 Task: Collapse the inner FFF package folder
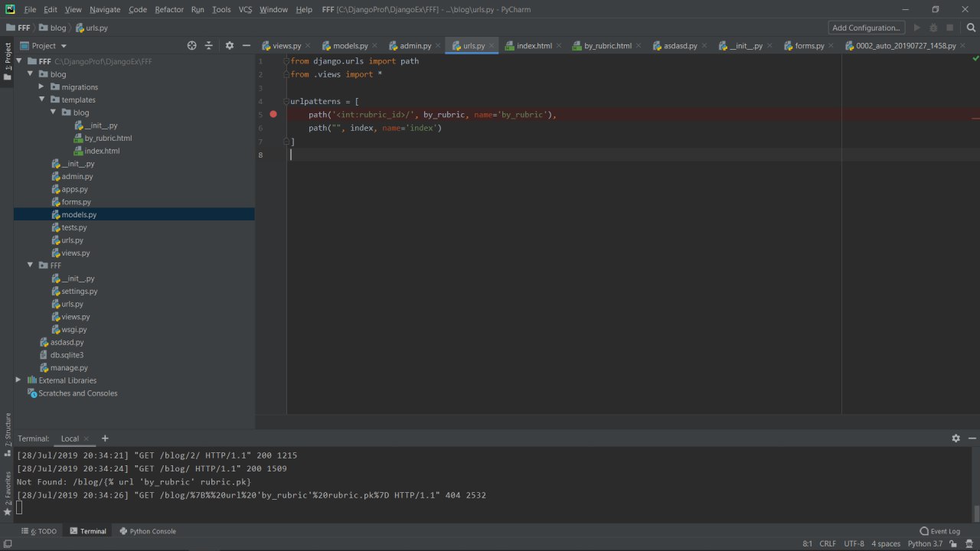tap(31, 266)
